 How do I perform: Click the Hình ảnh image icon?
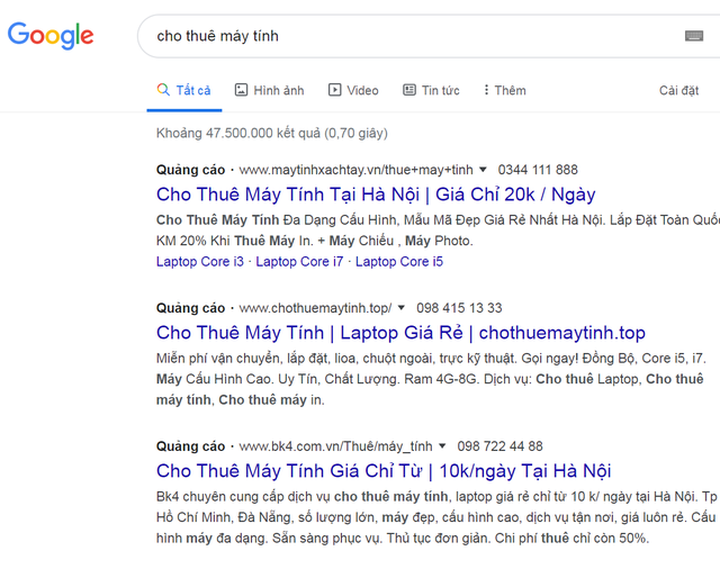[x=241, y=90]
